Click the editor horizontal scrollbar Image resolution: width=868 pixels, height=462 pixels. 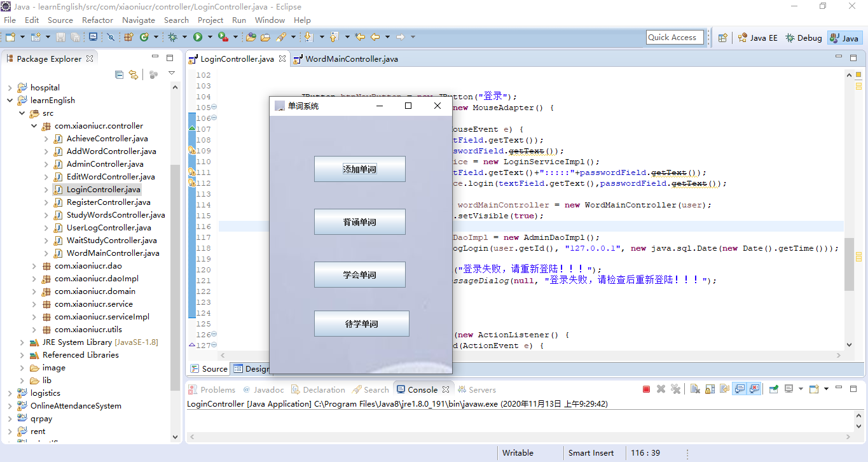pos(531,355)
